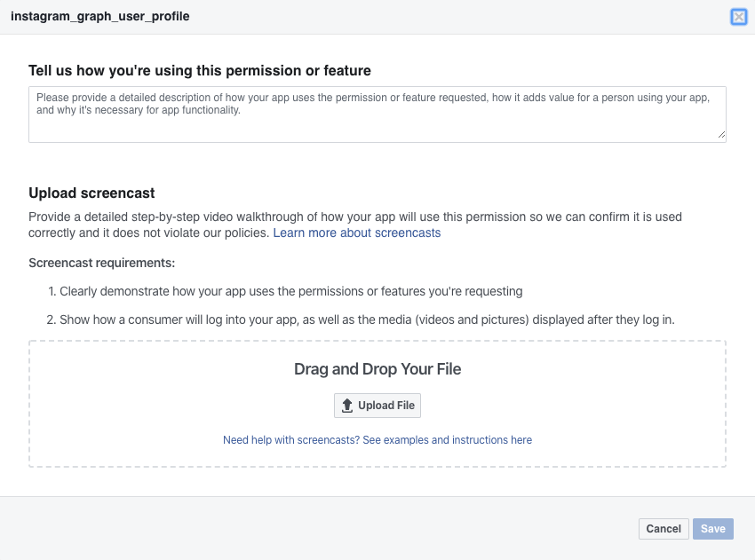755x560 pixels.
Task: Click the text area resize grip handle
Action: pos(721,135)
